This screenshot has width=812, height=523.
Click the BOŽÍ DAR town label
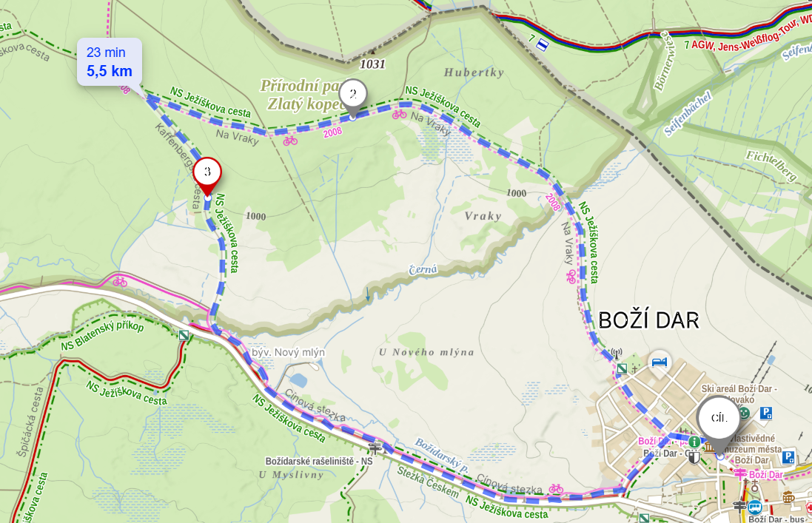(x=648, y=321)
